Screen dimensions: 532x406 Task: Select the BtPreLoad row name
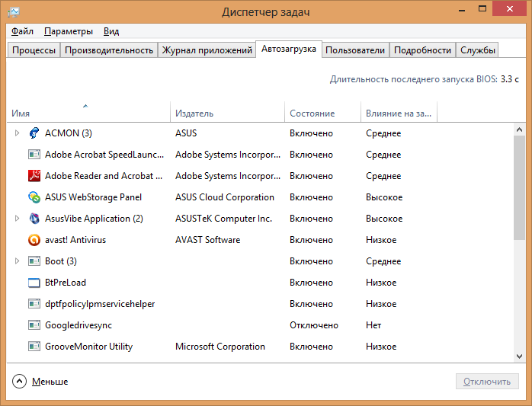(66, 282)
